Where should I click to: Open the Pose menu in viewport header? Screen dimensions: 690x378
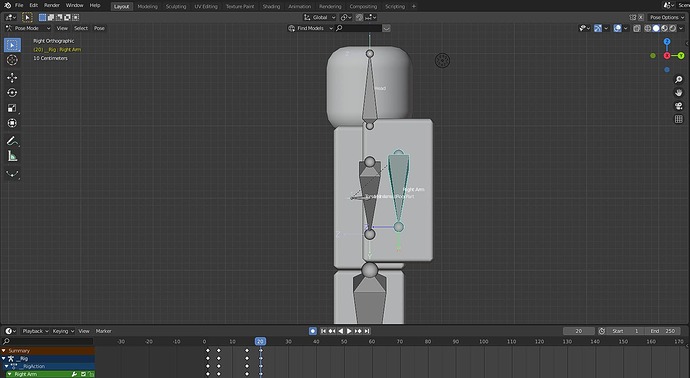tap(99, 28)
